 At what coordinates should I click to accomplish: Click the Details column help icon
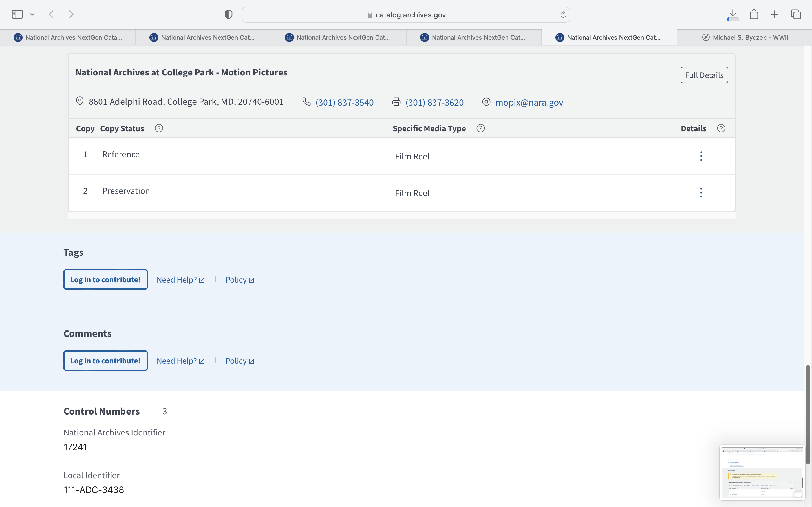[x=721, y=128]
